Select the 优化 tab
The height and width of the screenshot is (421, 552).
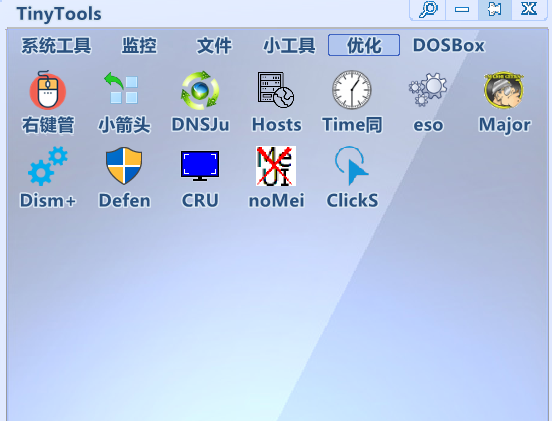[x=364, y=45]
